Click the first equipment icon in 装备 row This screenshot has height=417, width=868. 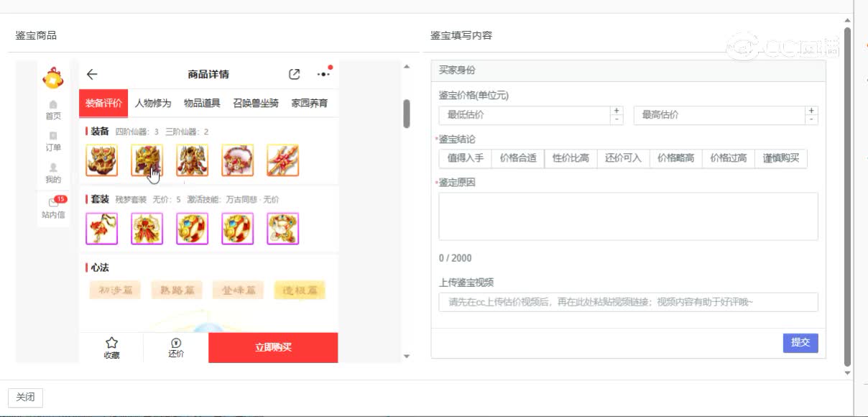click(101, 160)
